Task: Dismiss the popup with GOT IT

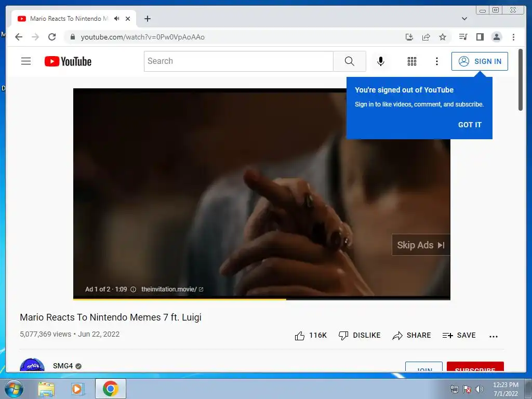Action: pos(470,125)
